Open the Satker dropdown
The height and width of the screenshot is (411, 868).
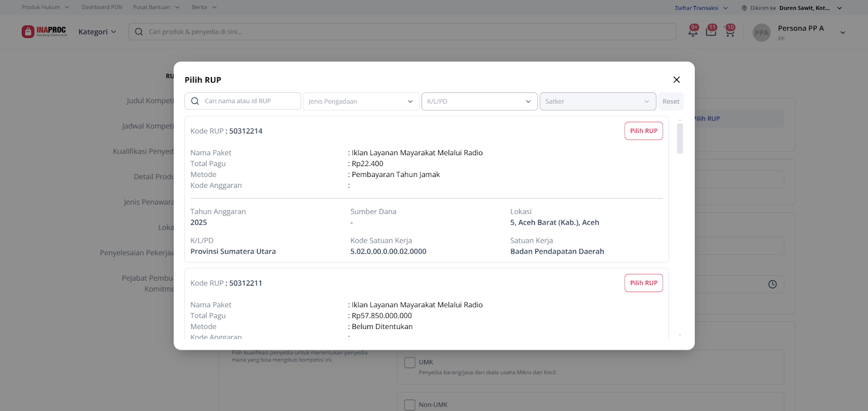click(x=597, y=102)
